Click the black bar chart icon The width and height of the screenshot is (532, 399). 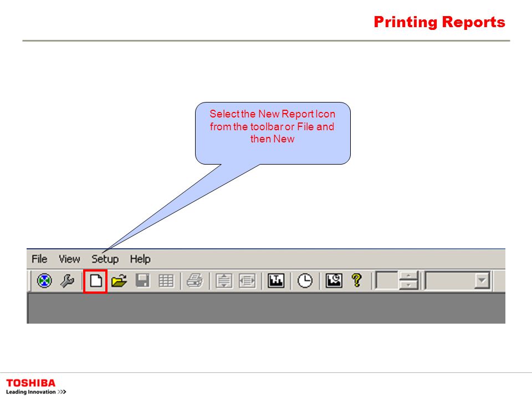click(276, 281)
